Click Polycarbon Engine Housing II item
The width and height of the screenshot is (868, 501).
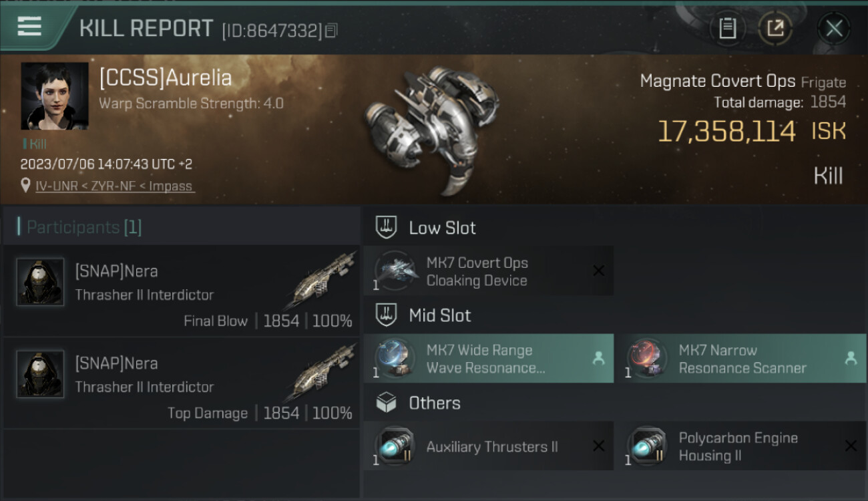[x=740, y=446]
